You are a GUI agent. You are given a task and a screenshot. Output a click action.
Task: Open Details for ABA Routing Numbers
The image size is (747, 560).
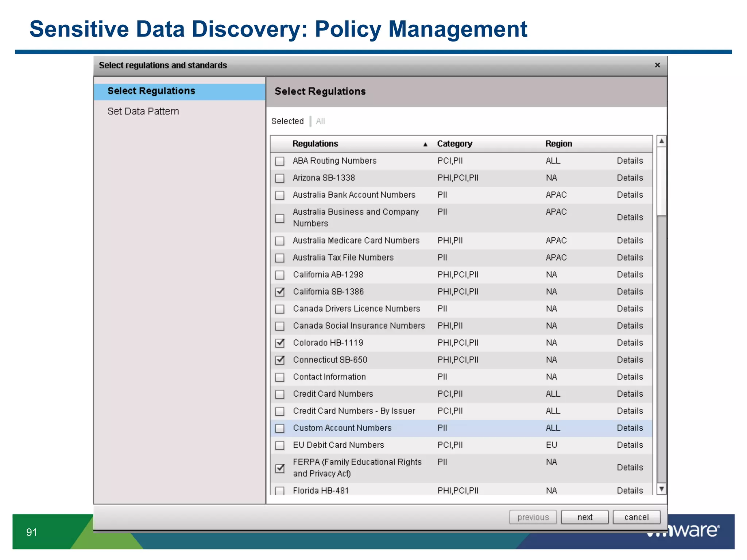pyautogui.click(x=630, y=161)
